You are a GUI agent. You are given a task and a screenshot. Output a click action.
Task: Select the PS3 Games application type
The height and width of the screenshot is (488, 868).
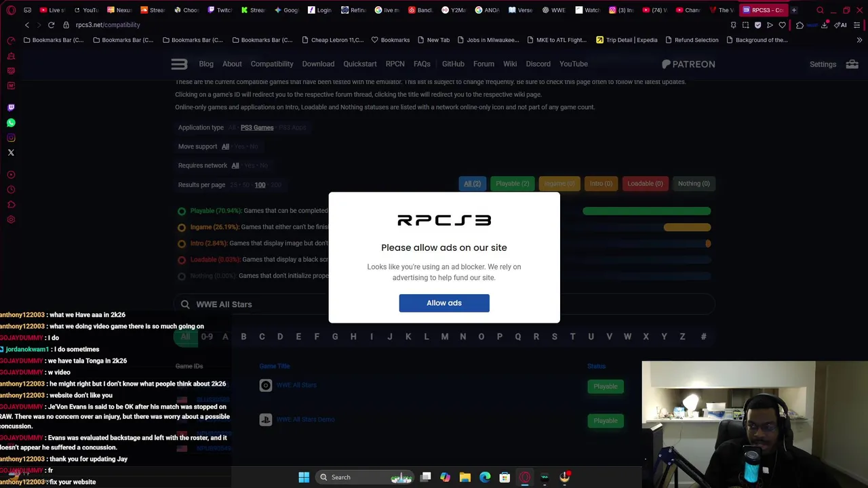tap(257, 127)
